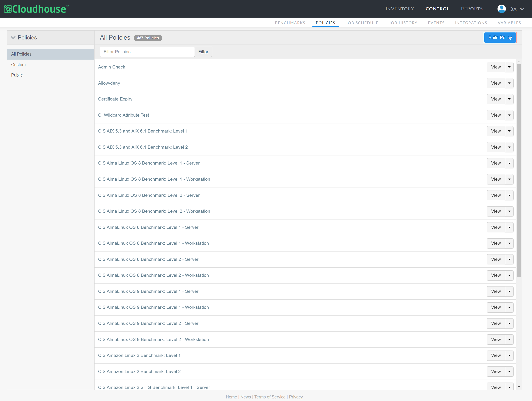Open CIS AlmaLinux OS 8 Level 2 Workstation link
532x401 pixels.
click(x=153, y=275)
